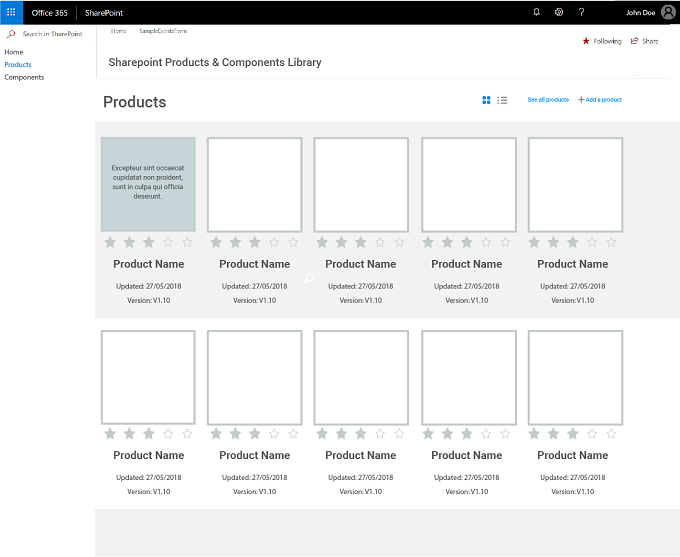Click the Search in SharePoint field
Image resolution: width=680 pixels, height=557 pixels.
(52, 33)
